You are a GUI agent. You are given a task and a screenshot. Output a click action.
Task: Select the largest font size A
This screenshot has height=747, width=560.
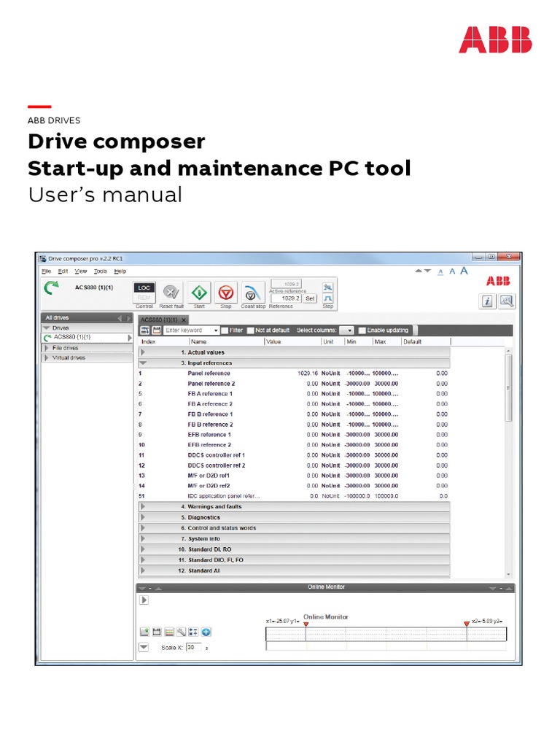pos(464,271)
